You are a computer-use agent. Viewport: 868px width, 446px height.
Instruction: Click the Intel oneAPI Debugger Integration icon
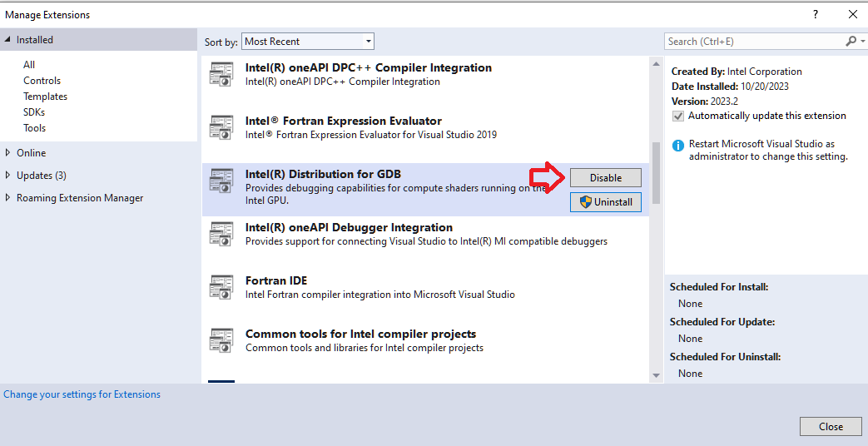[x=221, y=234]
